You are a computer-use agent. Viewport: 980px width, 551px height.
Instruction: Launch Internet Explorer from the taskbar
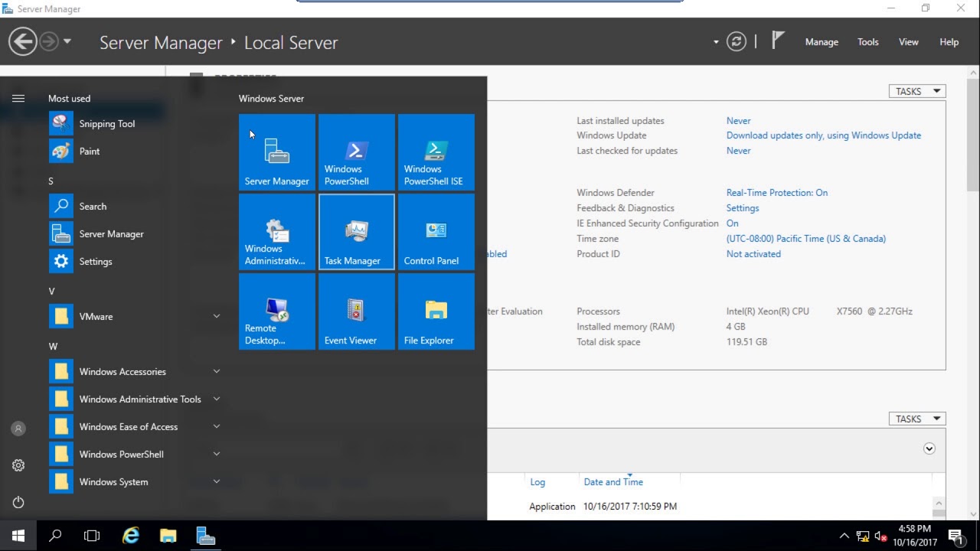point(131,536)
